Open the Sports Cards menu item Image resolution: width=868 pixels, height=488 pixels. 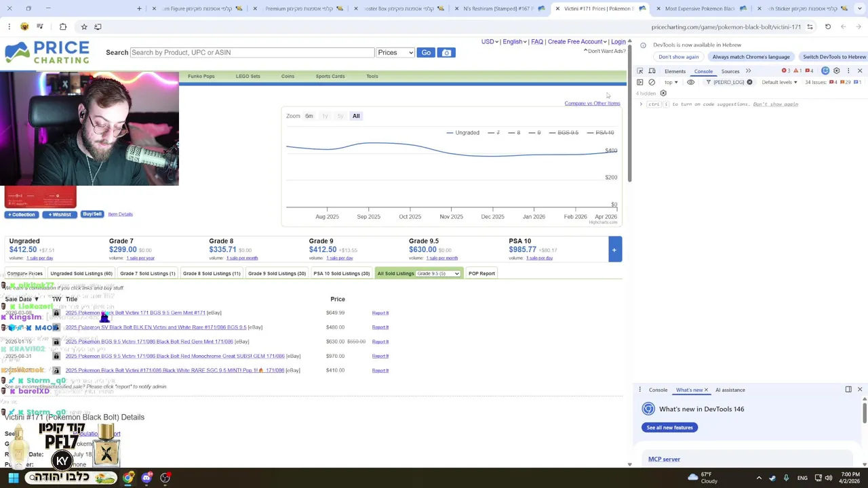(x=330, y=77)
